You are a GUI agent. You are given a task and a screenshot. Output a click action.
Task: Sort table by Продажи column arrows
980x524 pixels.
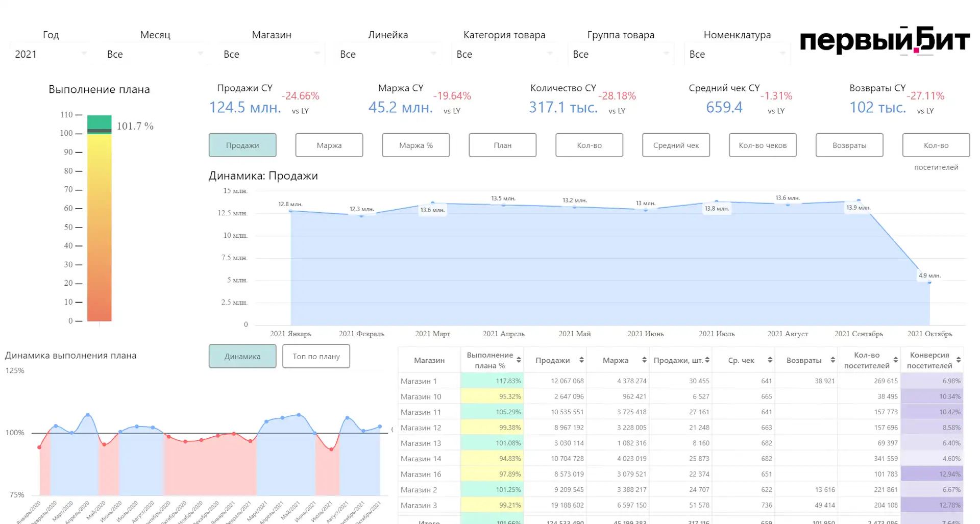click(581, 360)
